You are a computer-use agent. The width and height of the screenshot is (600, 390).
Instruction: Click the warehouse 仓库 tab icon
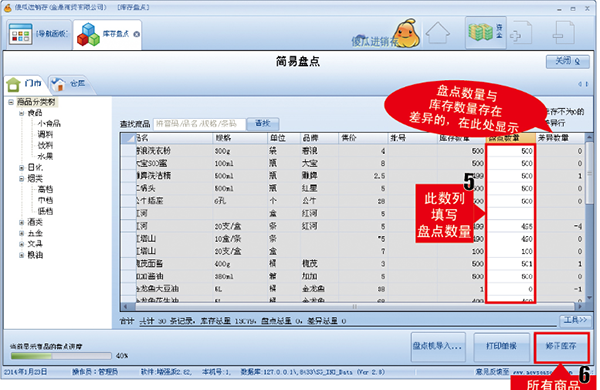tap(58, 84)
